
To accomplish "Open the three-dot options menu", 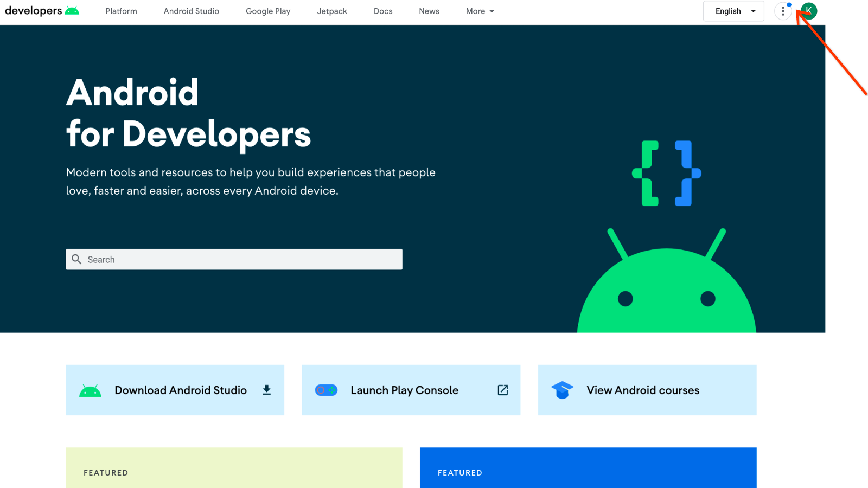I will coord(783,11).
